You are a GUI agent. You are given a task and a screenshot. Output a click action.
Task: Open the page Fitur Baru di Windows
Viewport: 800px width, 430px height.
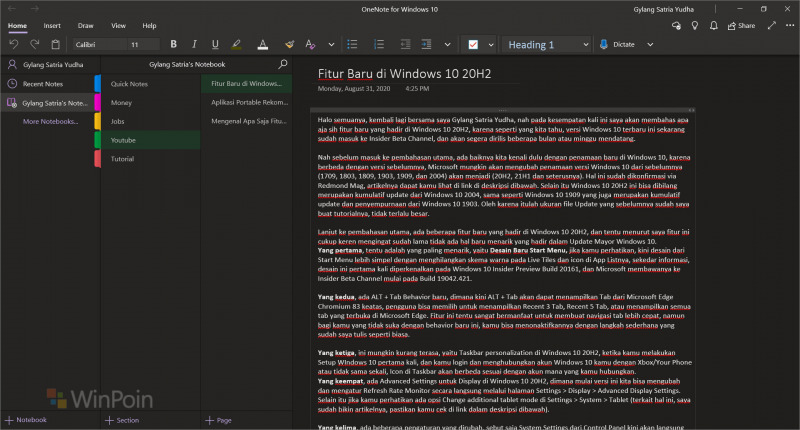[246, 84]
